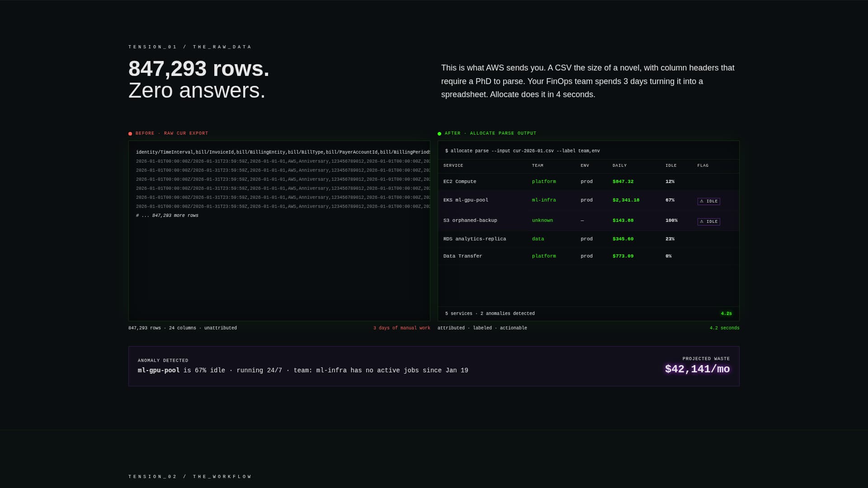Click the IDLE warning flag for EKS ml-gpu-pool
The height and width of the screenshot is (488, 868).
point(708,202)
